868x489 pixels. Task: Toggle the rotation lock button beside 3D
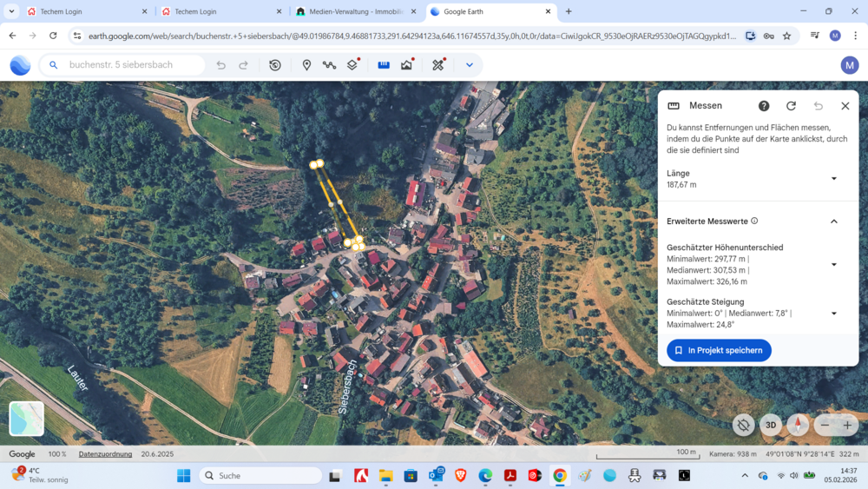tap(742, 425)
